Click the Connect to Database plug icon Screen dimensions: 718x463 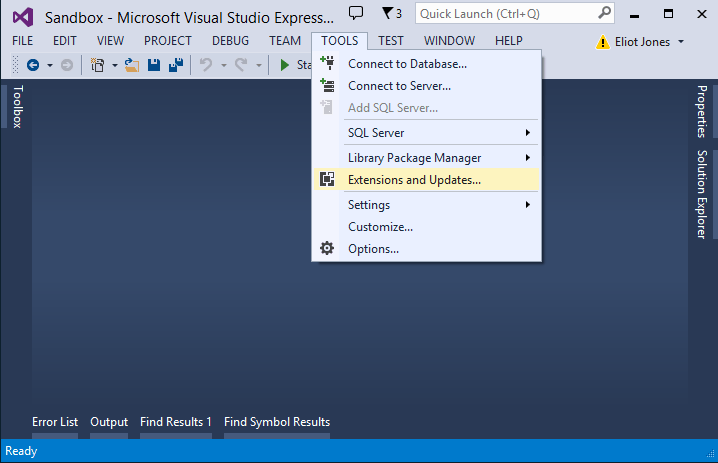pyautogui.click(x=327, y=63)
